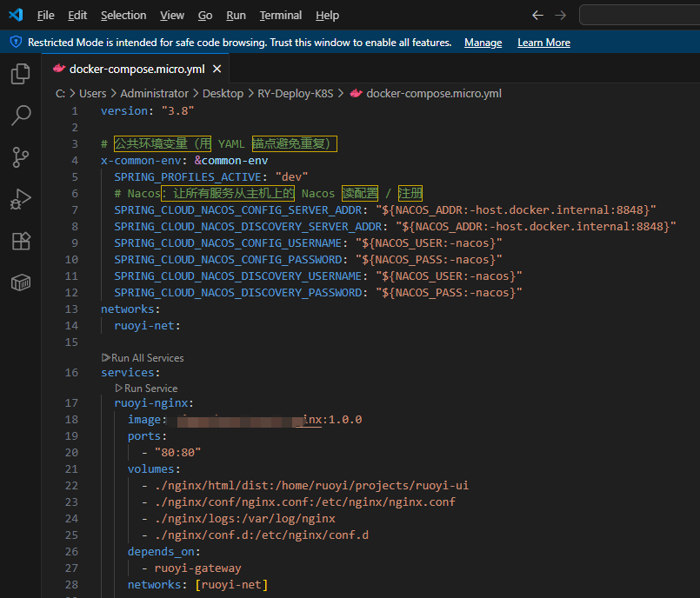This screenshot has height=598, width=700.
Task: Click the [ruoyi-net] value on line 28
Action: point(231,584)
